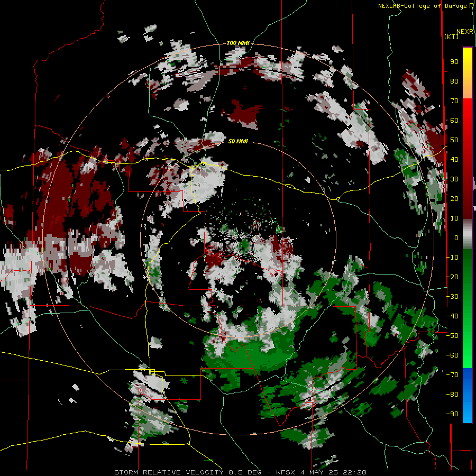Click the 0 value on velocity scale
Screen dimensions: 476x476
(456, 238)
